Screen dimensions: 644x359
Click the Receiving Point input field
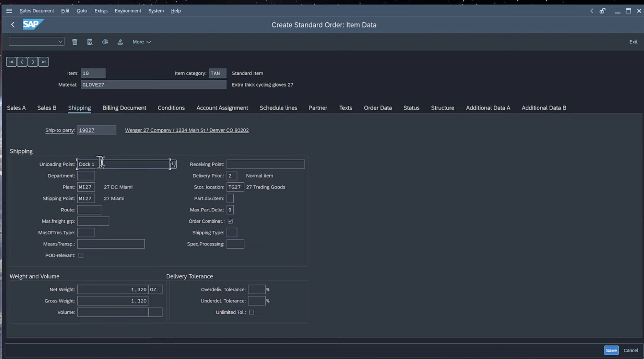click(x=265, y=164)
